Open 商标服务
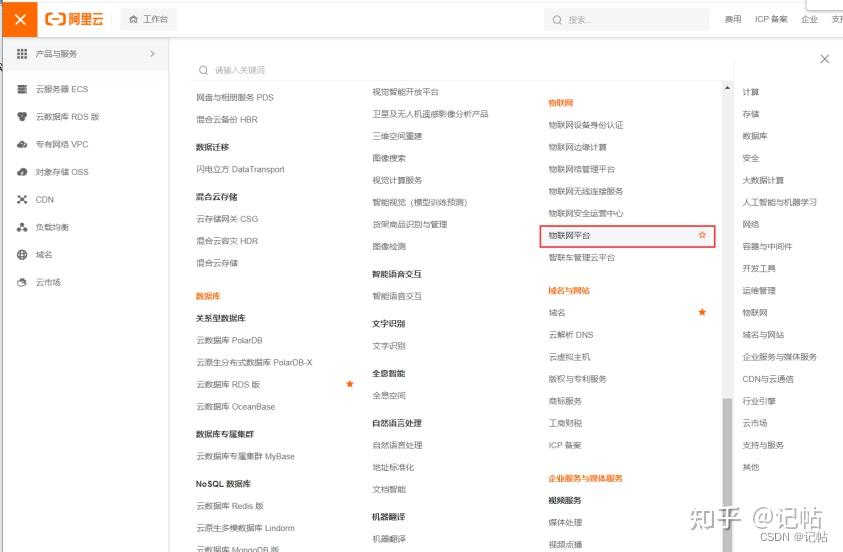Viewport: 843px width, 552px height. 565,401
